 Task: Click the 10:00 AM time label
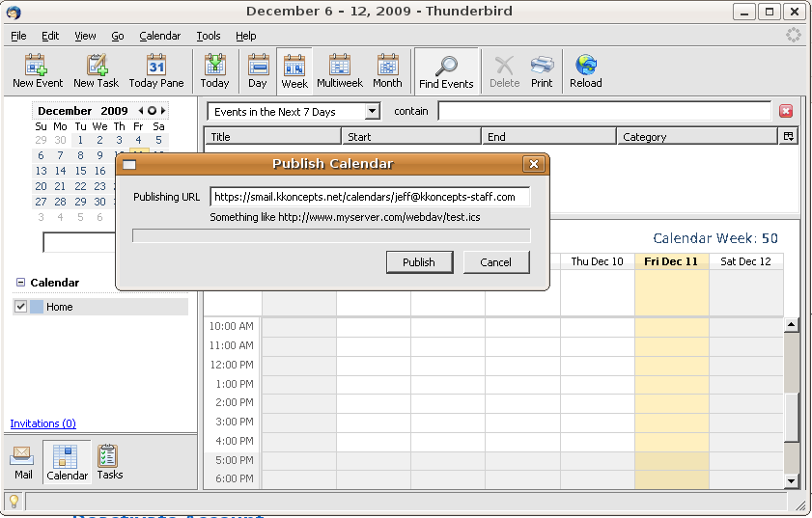click(231, 326)
